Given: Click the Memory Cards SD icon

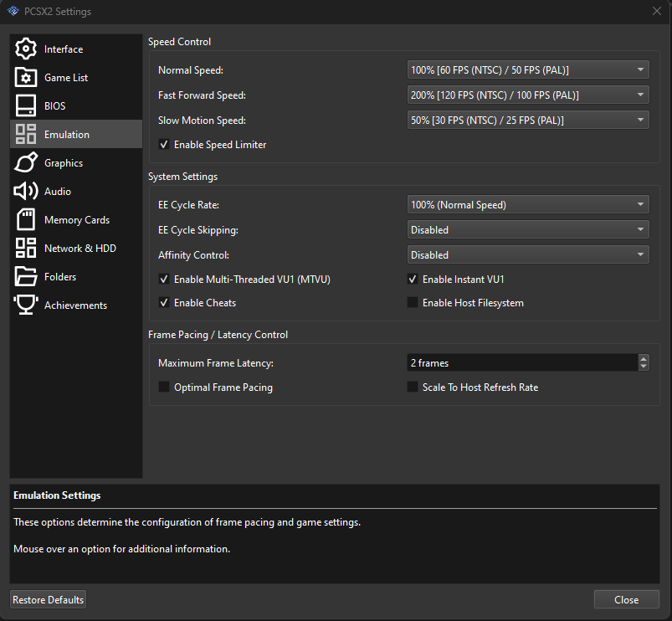Looking at the screenshot, I should 26,220.
